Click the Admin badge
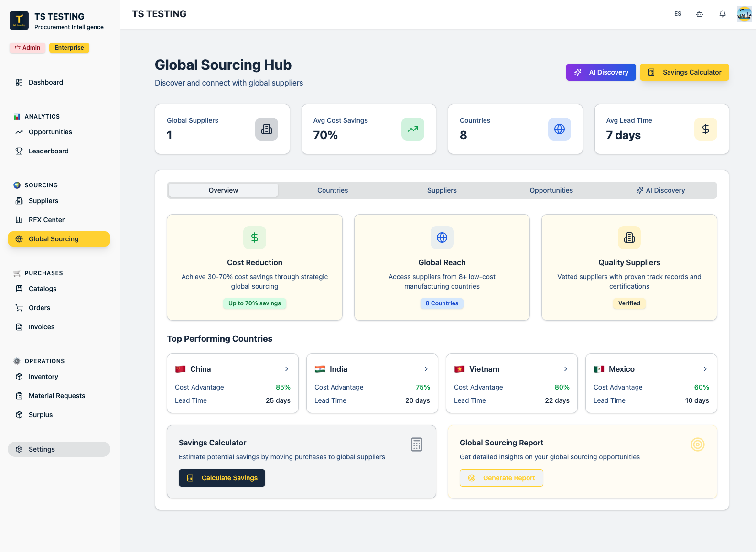756x552 pixels. (x=28, y=48)
